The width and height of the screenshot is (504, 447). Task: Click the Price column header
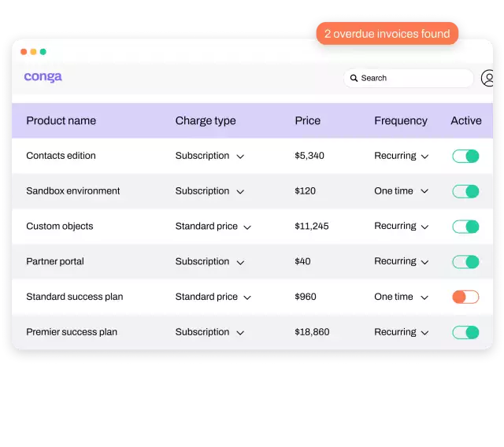(x=307, y=120)
